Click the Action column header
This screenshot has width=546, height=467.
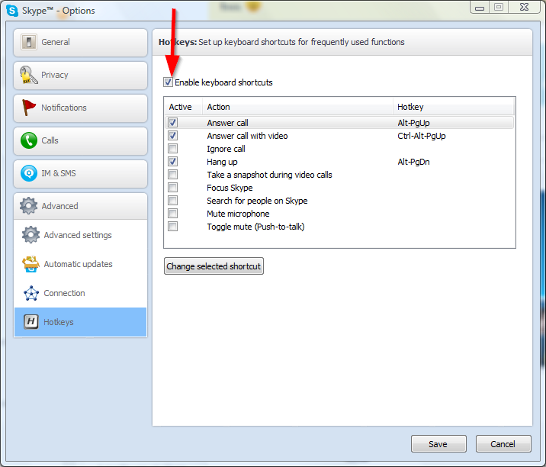pos(298,107)
